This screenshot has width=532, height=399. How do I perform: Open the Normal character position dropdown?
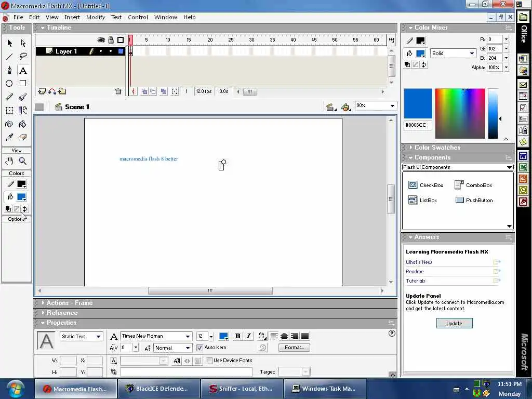(172, 348)
